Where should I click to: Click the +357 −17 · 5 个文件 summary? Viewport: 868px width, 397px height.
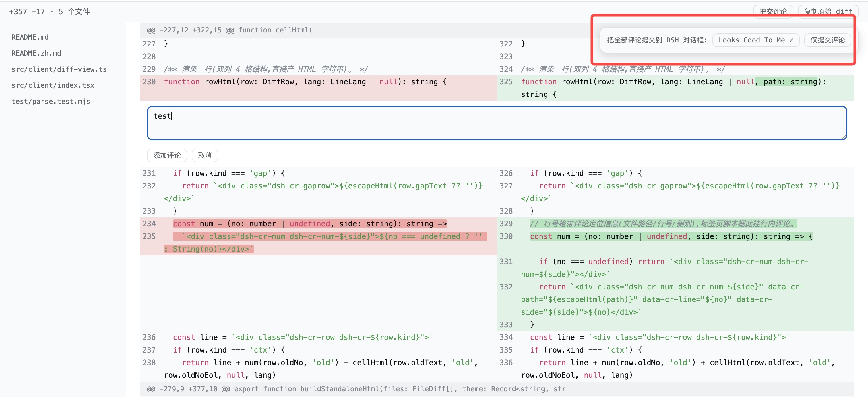(50, 12)
